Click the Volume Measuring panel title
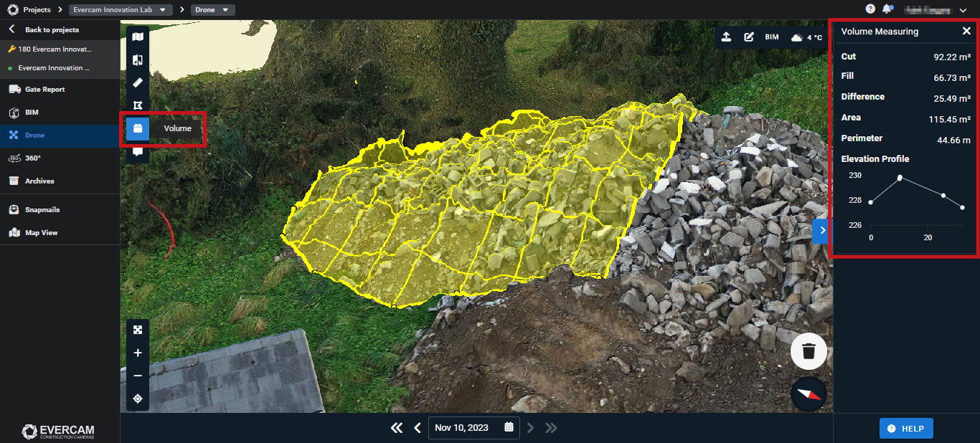The image size is (980, 443). 880,32
